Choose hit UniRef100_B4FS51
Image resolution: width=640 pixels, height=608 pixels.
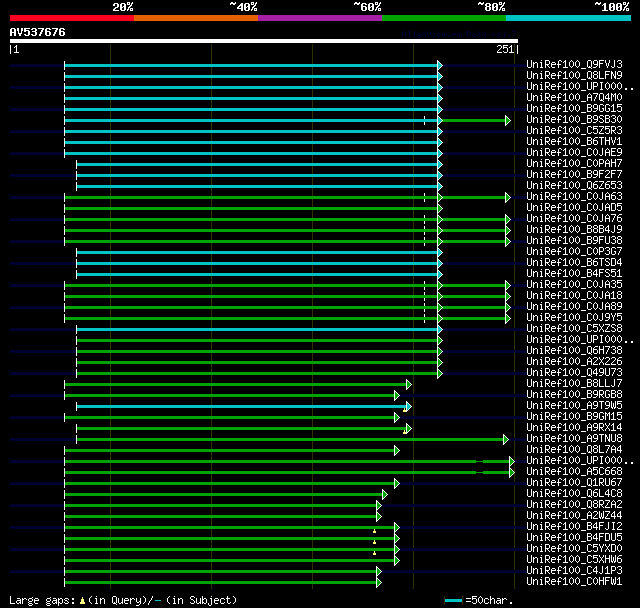click(x=574, y=274)
